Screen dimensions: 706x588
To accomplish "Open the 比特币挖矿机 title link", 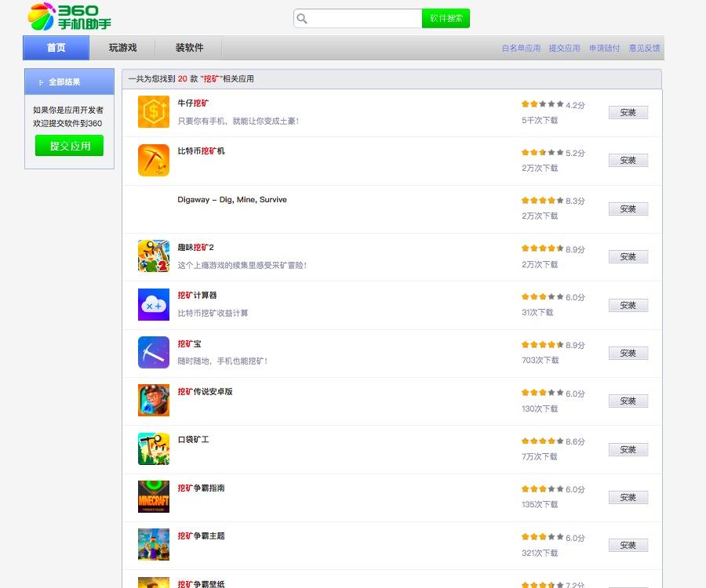I will [x=201, y=151].
